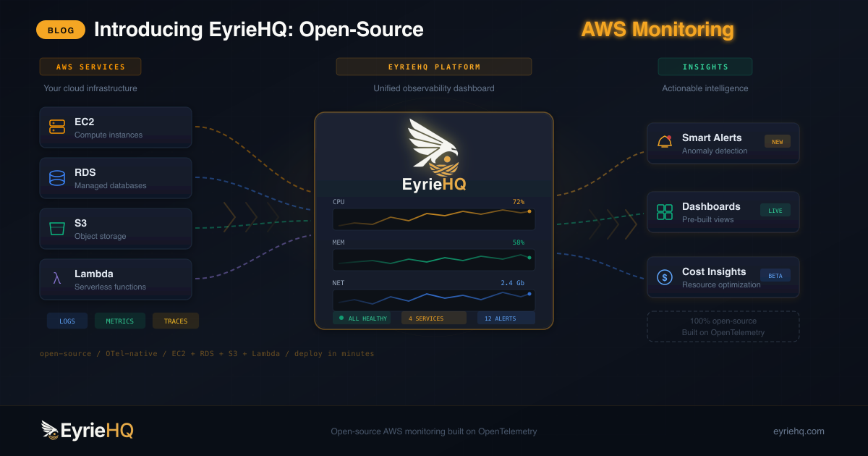Viewport: 868px width, 456px height.
Task: Click the Cost Insights dollar icon
Action: click(x=664, y=276)
